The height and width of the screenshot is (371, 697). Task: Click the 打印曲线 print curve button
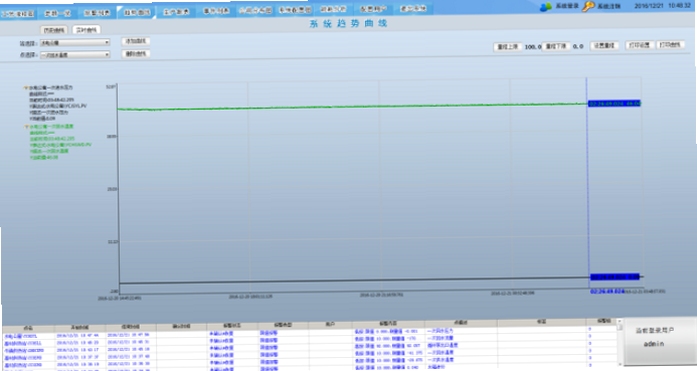pyautogui.click(x=670, y=45)
